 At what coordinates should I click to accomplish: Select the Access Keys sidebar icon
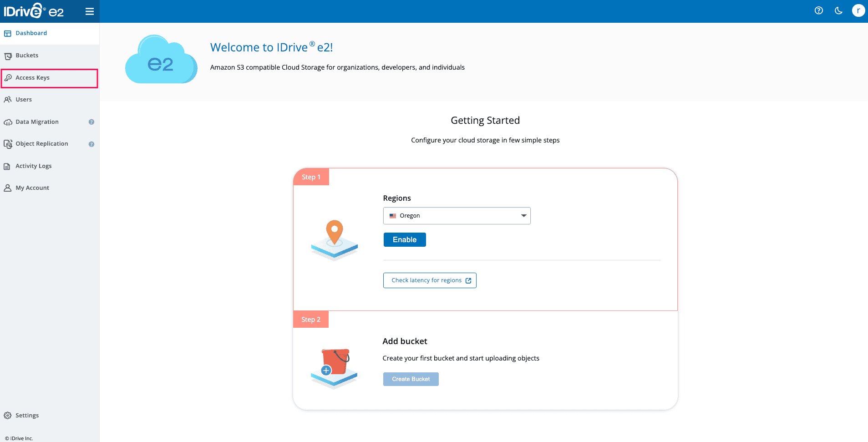point(8,77)
